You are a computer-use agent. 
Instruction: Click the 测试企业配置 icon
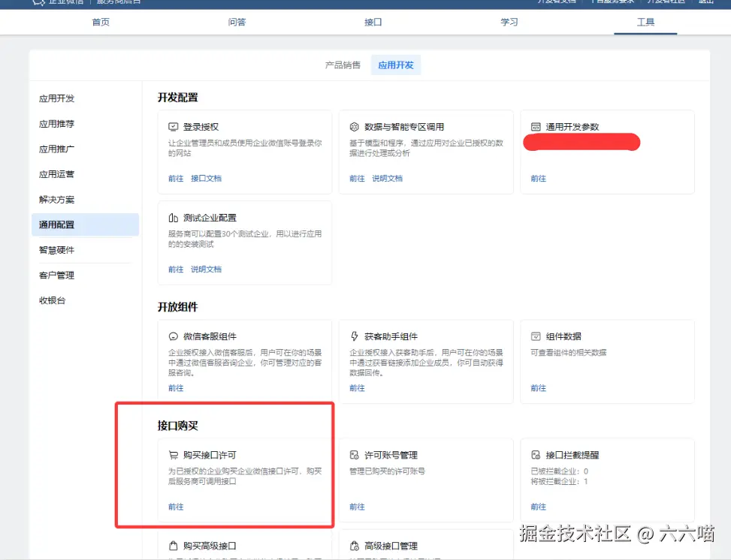173,218
